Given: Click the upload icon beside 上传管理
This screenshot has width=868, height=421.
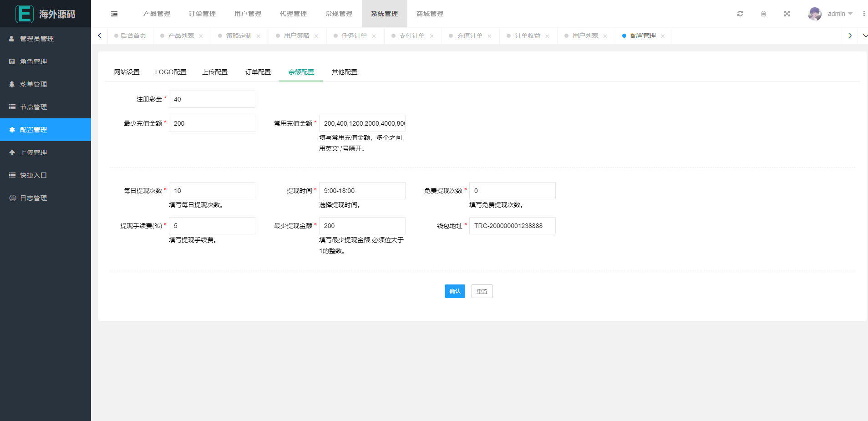Looking at the screenshot, I should 12,152.
